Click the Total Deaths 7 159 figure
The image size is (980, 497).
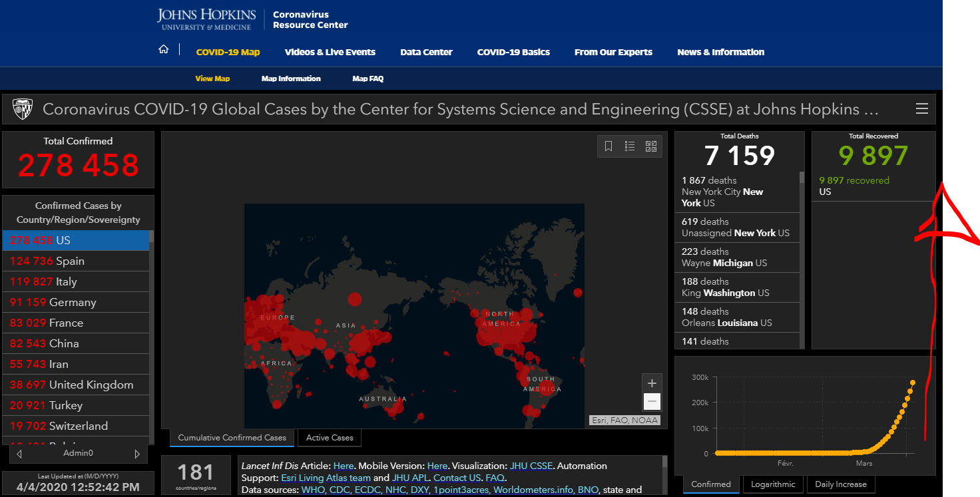coord(740,156)
